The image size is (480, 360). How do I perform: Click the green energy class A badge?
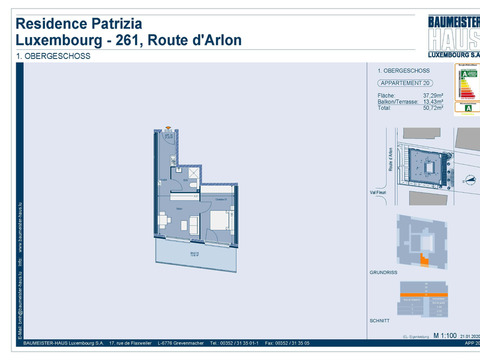click(468, 108)
